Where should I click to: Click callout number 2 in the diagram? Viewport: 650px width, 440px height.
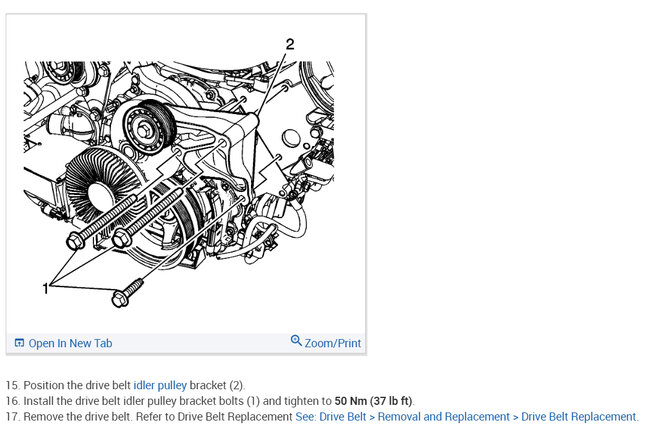[x=290, y=44]
